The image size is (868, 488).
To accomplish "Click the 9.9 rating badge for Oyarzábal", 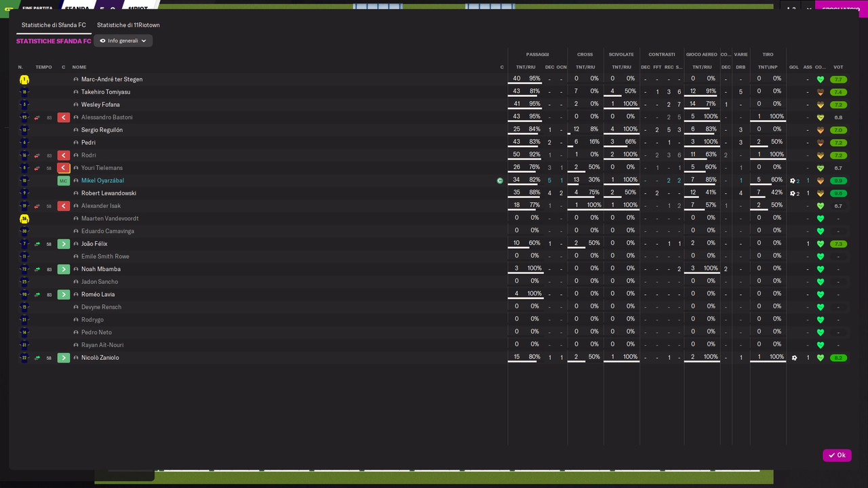I will click(838, 181).
